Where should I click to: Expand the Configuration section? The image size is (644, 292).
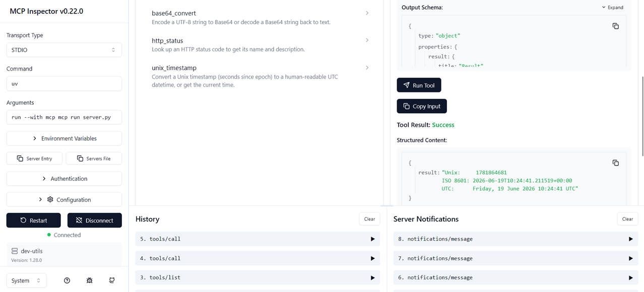(x=64, y=200)
